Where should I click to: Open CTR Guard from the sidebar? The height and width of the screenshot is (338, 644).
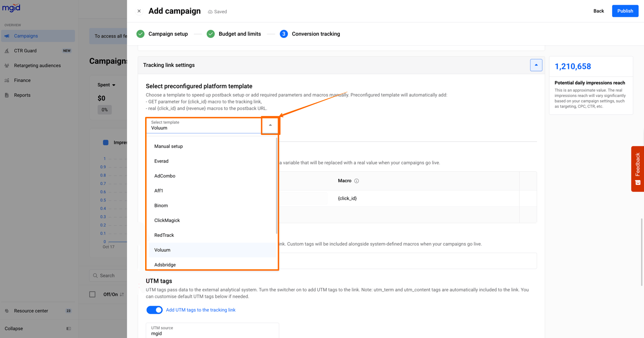[7, 51]
